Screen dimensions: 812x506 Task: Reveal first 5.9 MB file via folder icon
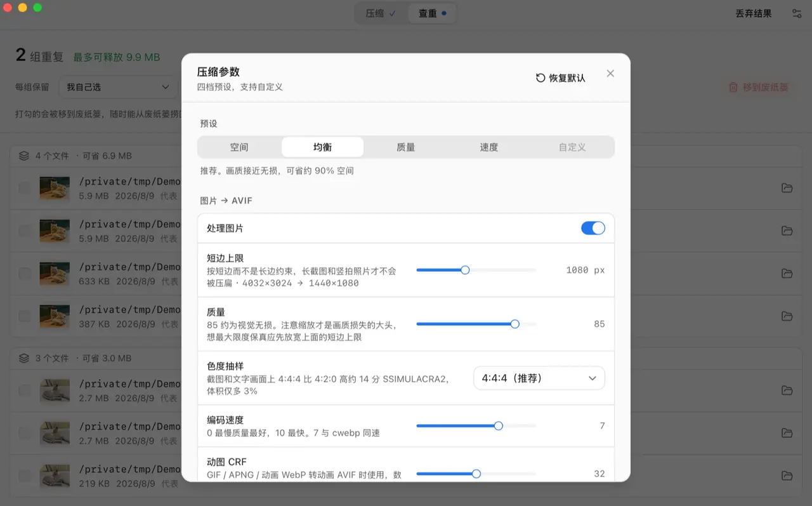point(787,188)
